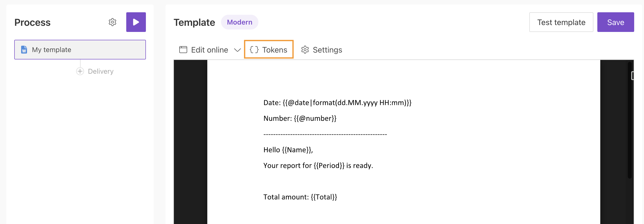The width and height of the screenshot is (644, 224).
Task: Select the My template step
Action: pyautogui.click(x=80, y=50)
